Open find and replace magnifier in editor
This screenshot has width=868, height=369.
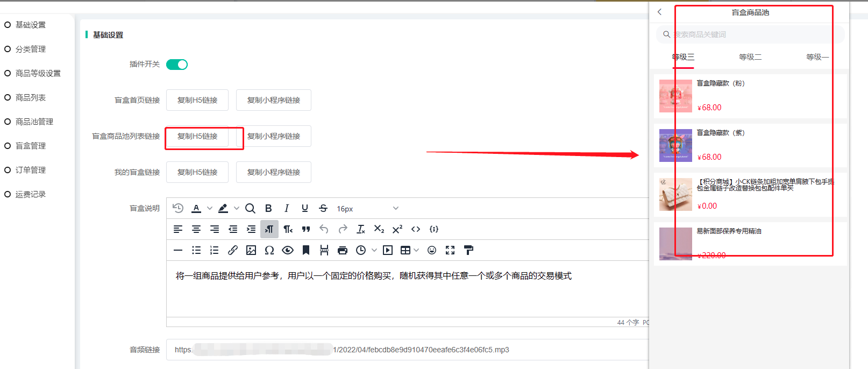(250, 208)
